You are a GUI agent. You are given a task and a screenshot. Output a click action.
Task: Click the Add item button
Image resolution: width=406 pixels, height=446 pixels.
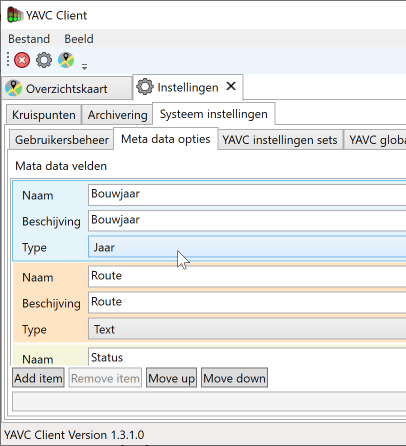38,378
